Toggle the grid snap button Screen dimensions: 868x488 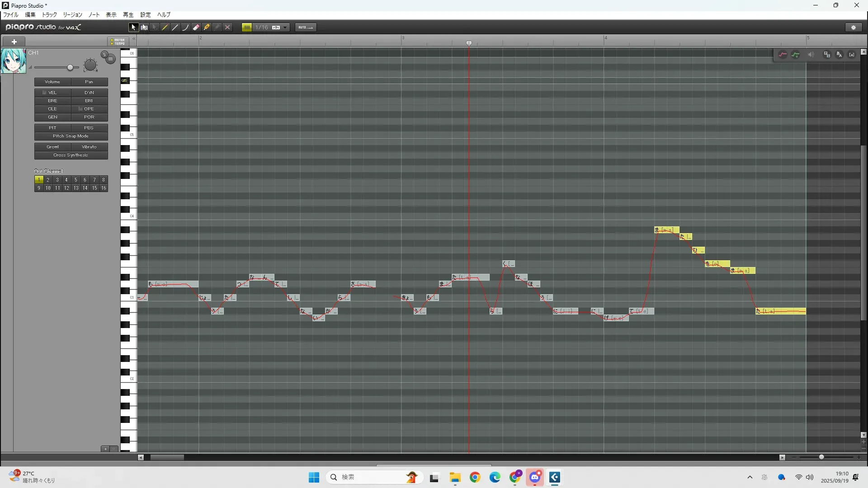(x=247, y=28)
